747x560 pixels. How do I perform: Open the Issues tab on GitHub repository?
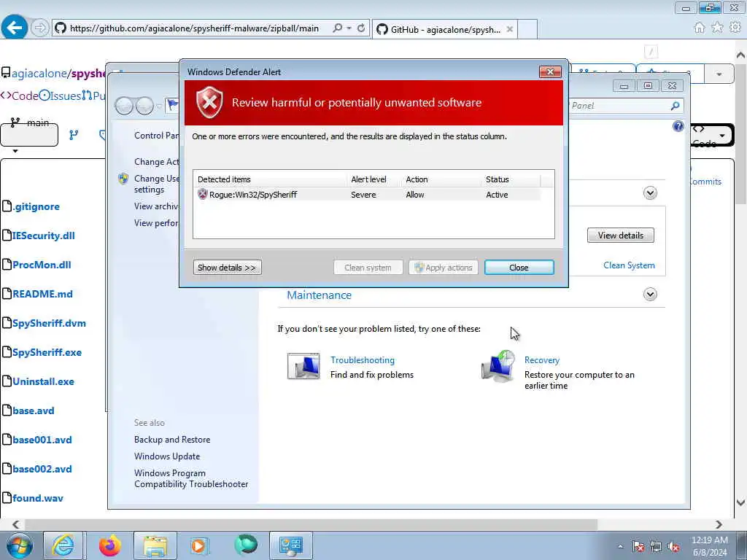point(60,96)
